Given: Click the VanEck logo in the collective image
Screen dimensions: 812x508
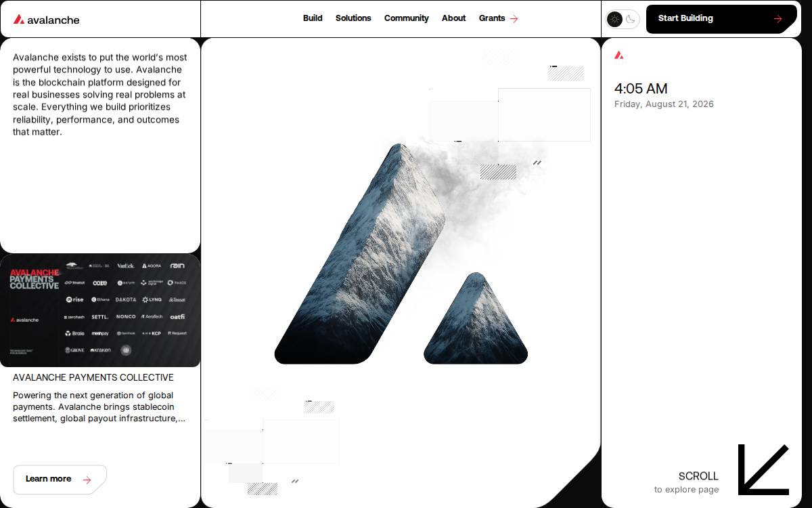Looking at the screenshot, I should click(125, 266).
